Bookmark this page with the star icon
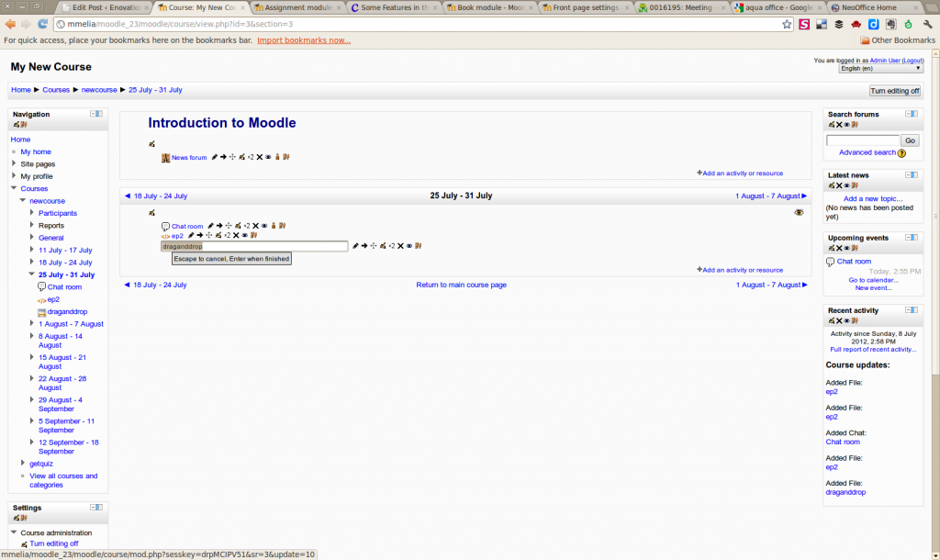The image size is (940, 560). (787, 24)
